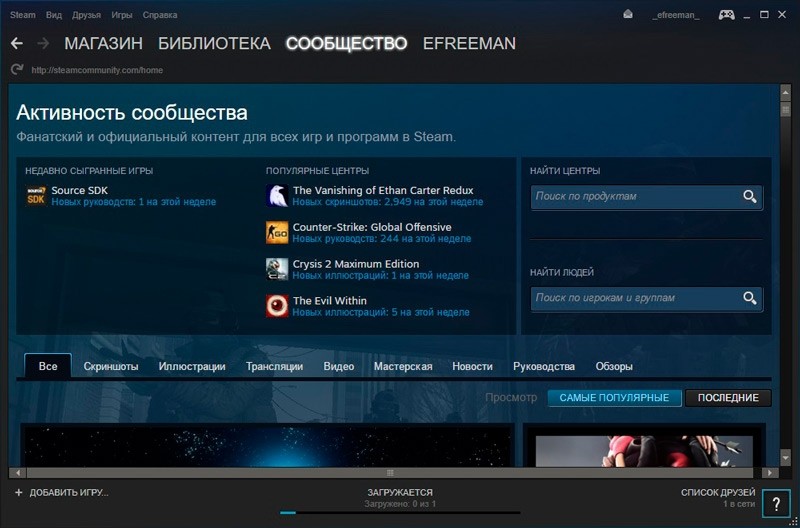
Task: Go to МАГАЗИН section
Action: click(x=104, y=44)
